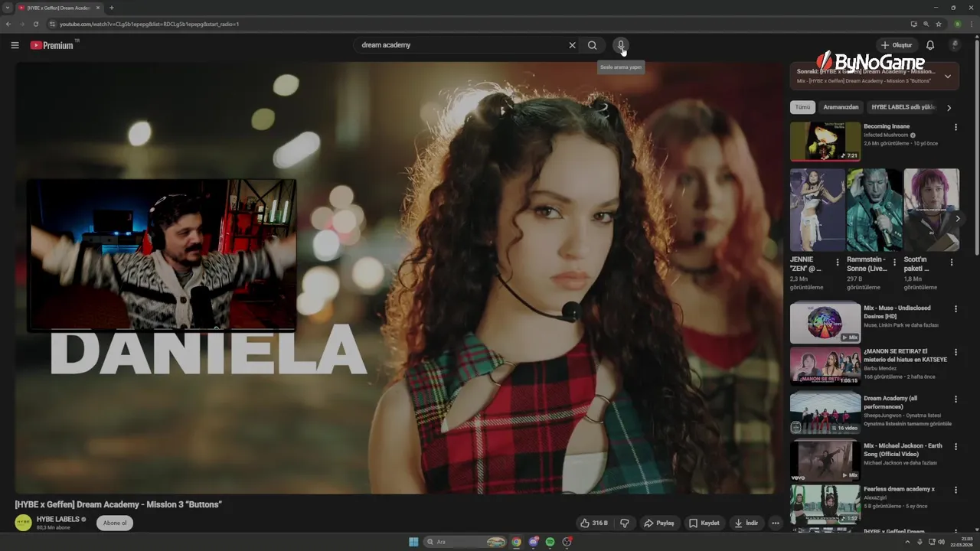
Task: Open a new browser tab
Action: click(111, 8)
